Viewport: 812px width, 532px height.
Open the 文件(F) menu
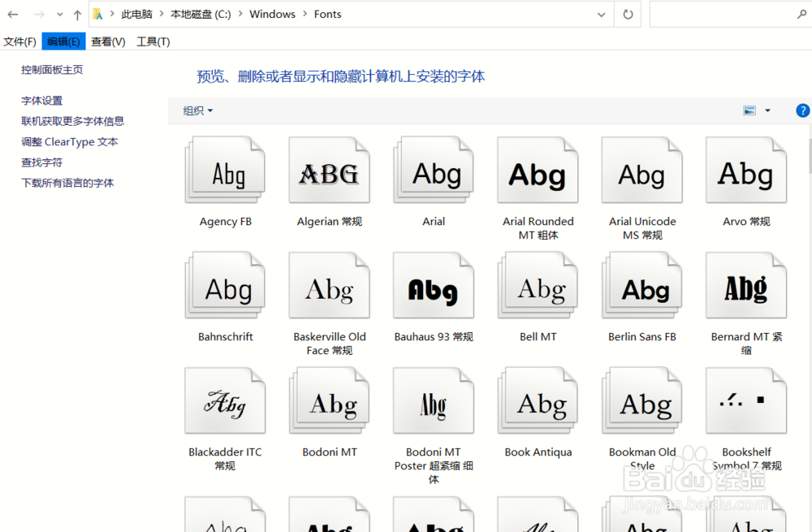pyautogui.click(x=19, y=41)
